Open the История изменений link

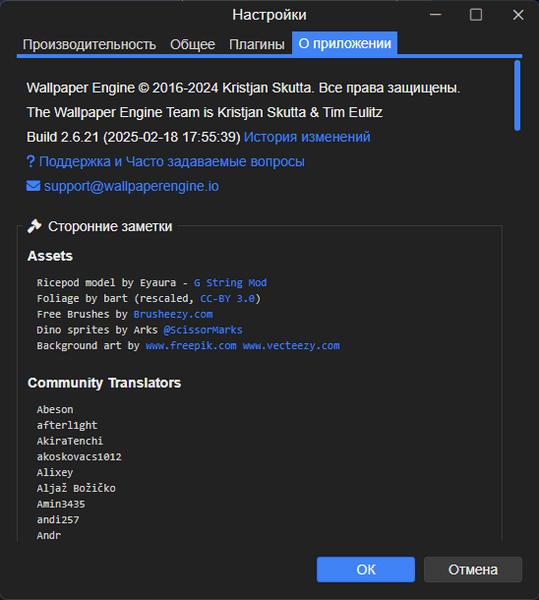pyautogui.click(x=307, y=137)
